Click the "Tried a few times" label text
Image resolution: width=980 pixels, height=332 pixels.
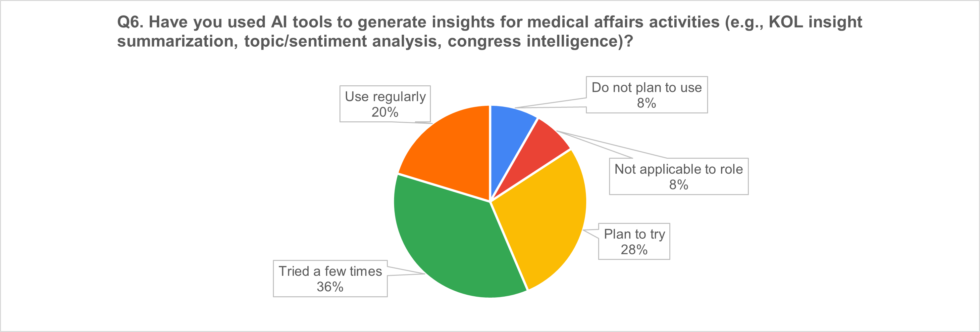tap(330, 271)
